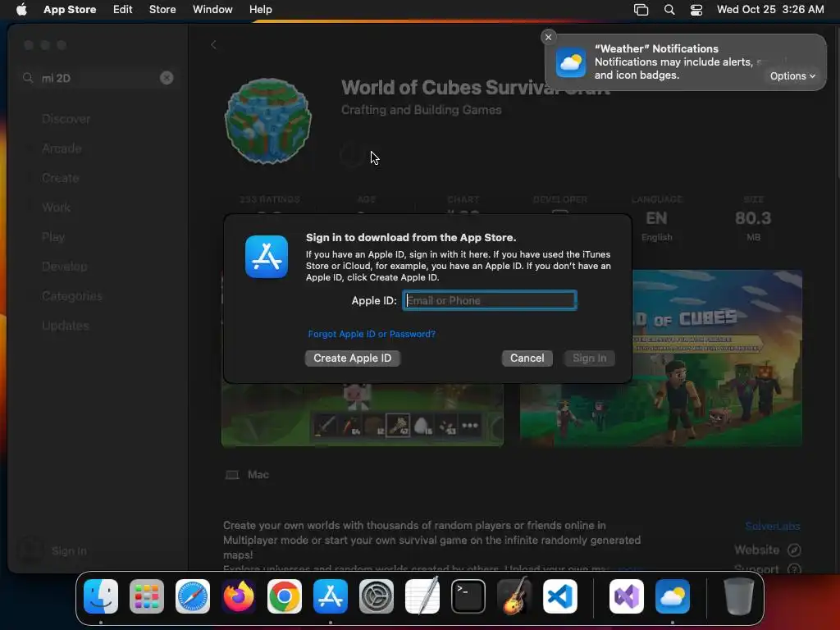Screen dimensions: 840x630
Task: Click the EN English language info
Action: click(x=656, y=225)
